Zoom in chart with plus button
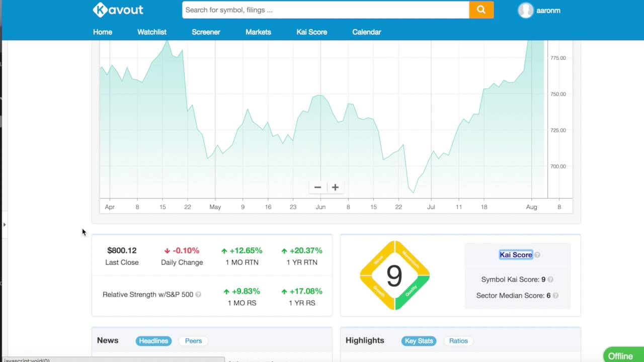This screenshot has width=644, height=362. [335, 187]
